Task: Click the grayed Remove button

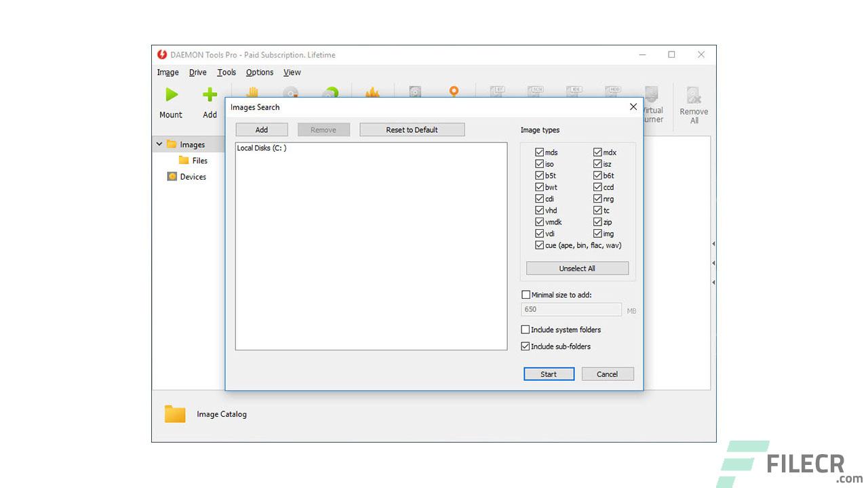Action: pos(323,129)
